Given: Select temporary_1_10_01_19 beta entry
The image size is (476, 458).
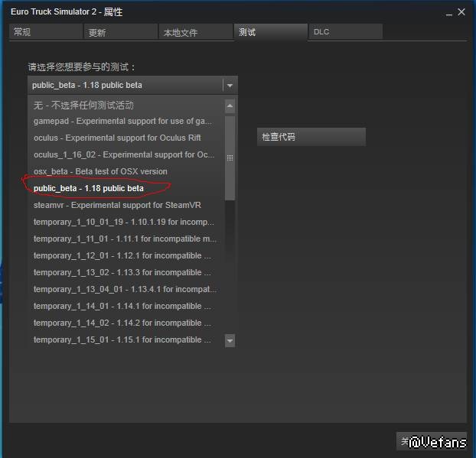Looking at the screenshot, I should 126,222.
